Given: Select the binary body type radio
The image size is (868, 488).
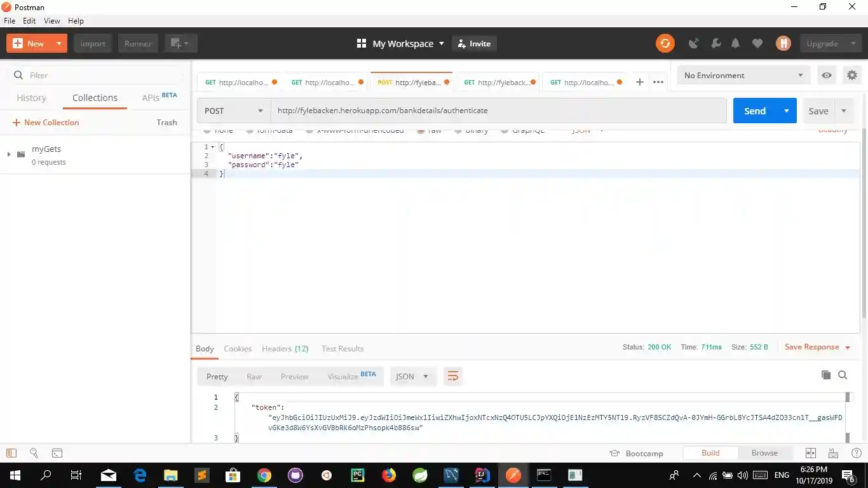Looking at the screenshot, I should (458, 131).
